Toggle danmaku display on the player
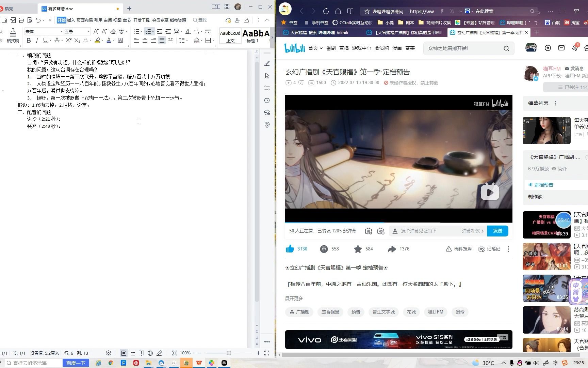Screen dimensions: 588x368 point(369,231)
